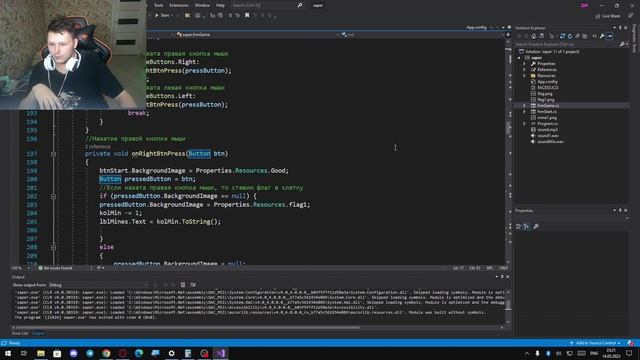The height and width of the screenshot is (360, 640).
Task: Click Property Pages wrench in Properties panel
Action: click(536, 227)
